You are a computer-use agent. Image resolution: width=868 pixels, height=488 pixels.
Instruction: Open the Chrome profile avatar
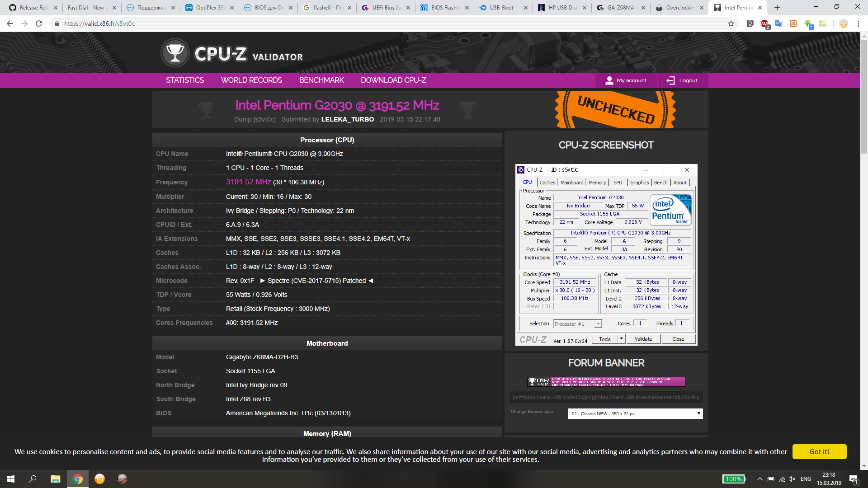click(843, 23)
